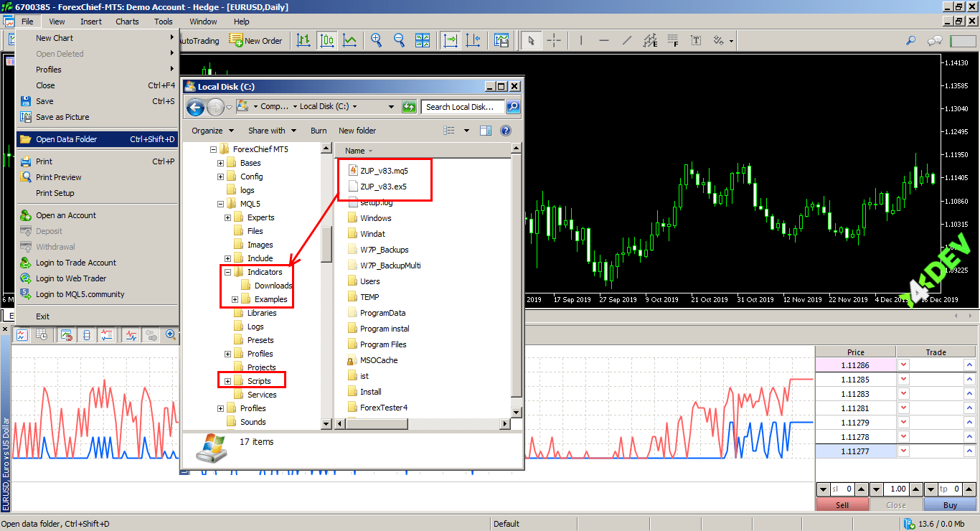This screenshot has width=980, height=531.
Task: Select ZUP_v83.ex5 file
Action: coord(377,187)
